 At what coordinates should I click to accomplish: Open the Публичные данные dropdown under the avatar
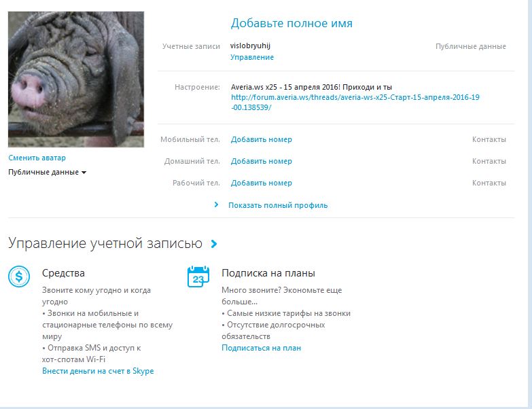tap(47, 173)
